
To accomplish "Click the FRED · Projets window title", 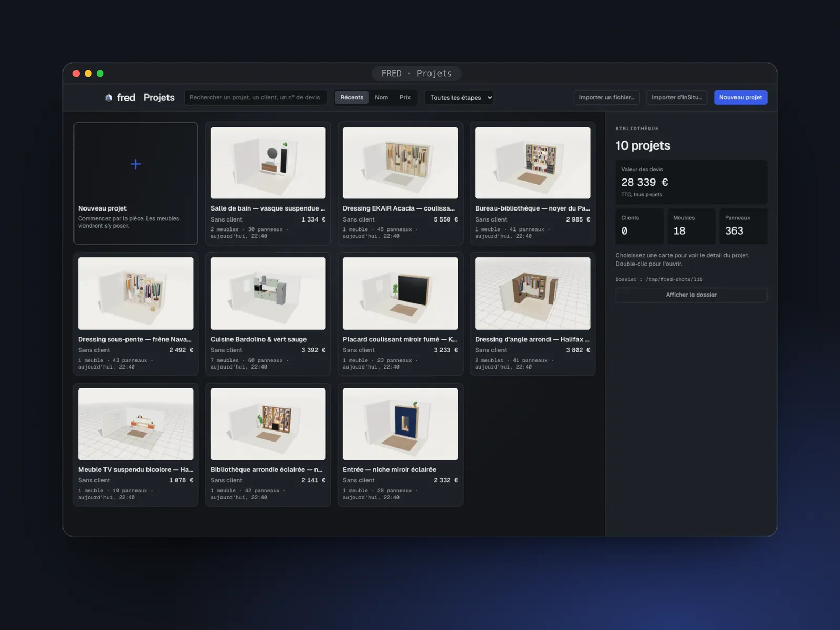I will 417,73.
